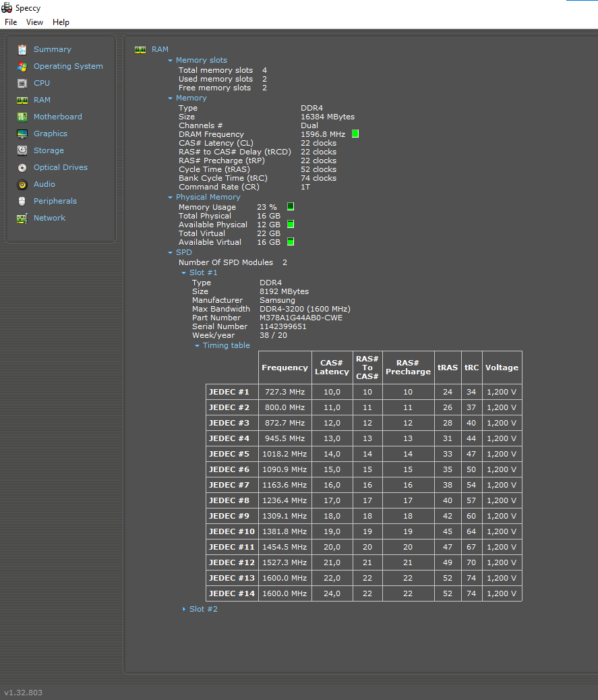Click the JEDEC #7 row header
The width and height of the screenshot is (598, 700).
point(232,485)
